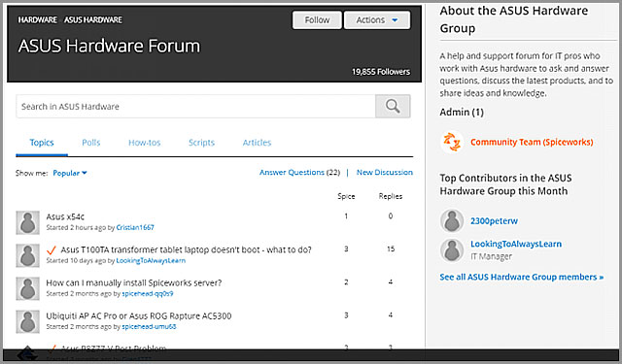Open the Asus x54c topic
The height and width of the screenshot is (364, 622).
pos(65,216)
